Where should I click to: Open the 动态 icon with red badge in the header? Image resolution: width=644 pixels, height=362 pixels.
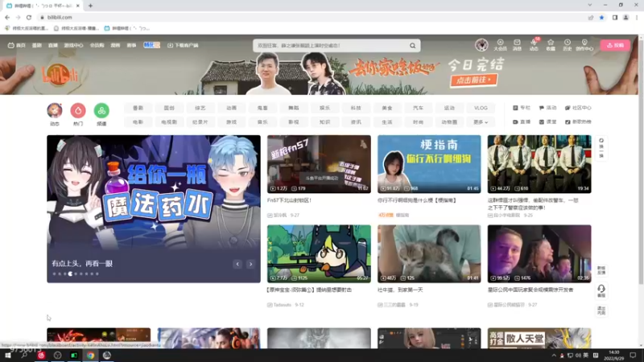pos(534,45)
